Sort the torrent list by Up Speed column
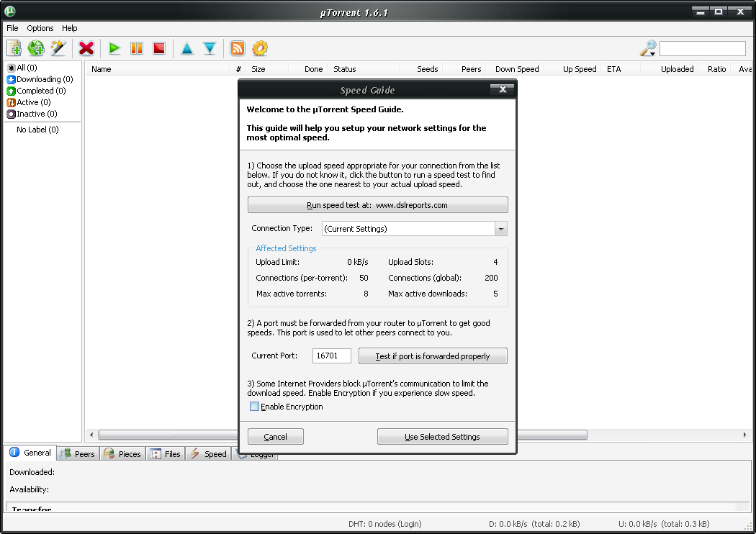Screen dimensions: 756x534 573,69
